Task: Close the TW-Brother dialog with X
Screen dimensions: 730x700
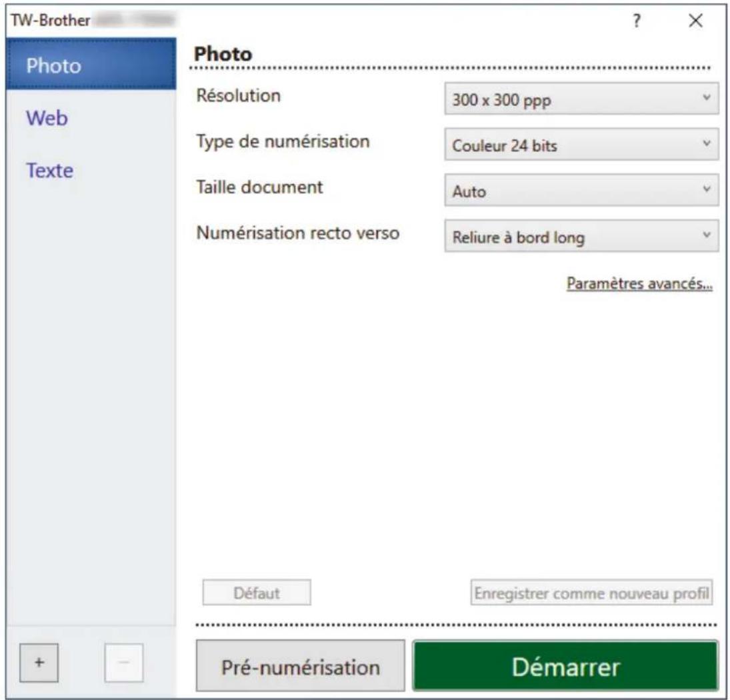Action: 695,21
